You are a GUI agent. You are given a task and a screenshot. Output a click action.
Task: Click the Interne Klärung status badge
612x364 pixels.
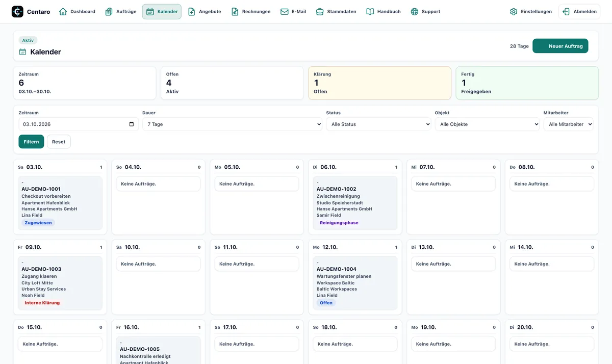click(42, 303)
